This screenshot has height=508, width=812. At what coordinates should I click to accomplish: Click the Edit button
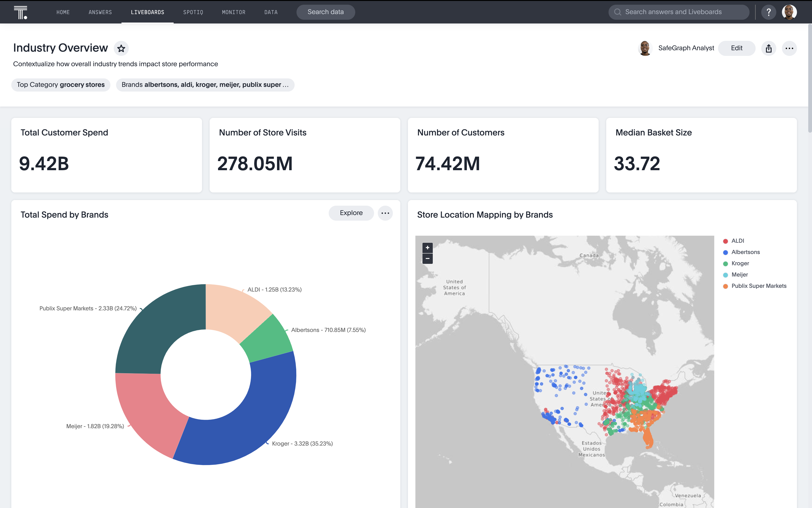point(736,48)
